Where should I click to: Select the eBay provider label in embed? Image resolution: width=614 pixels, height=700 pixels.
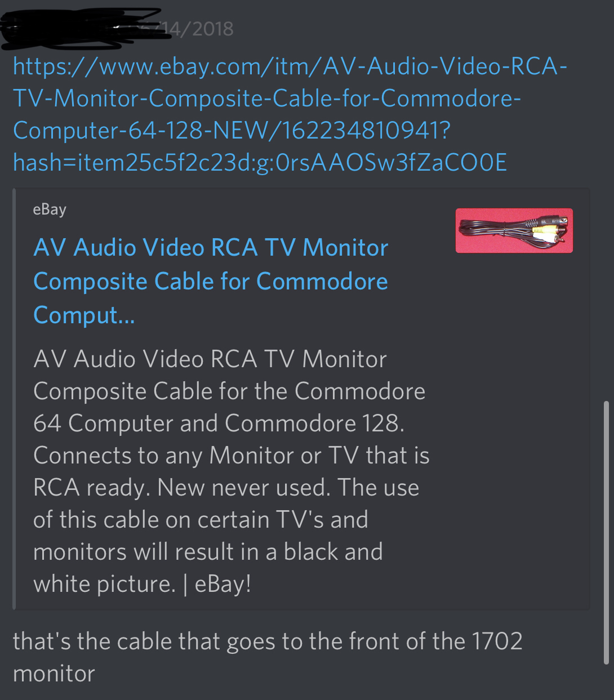(x=50, y=209)
